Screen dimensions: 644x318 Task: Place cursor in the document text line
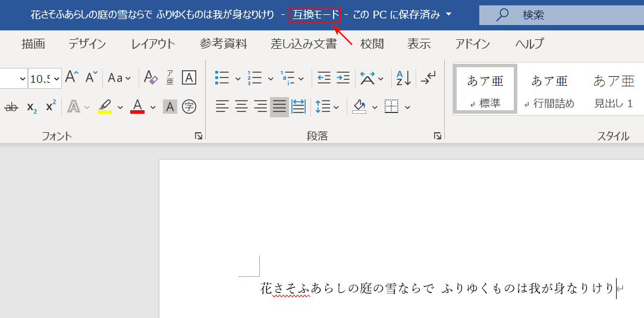coord(438,289)
